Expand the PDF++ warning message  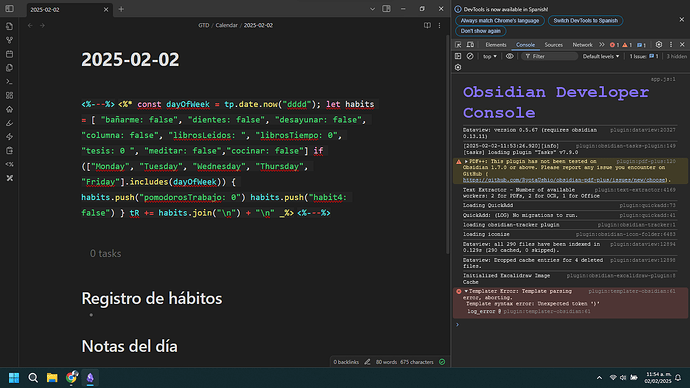466,161
